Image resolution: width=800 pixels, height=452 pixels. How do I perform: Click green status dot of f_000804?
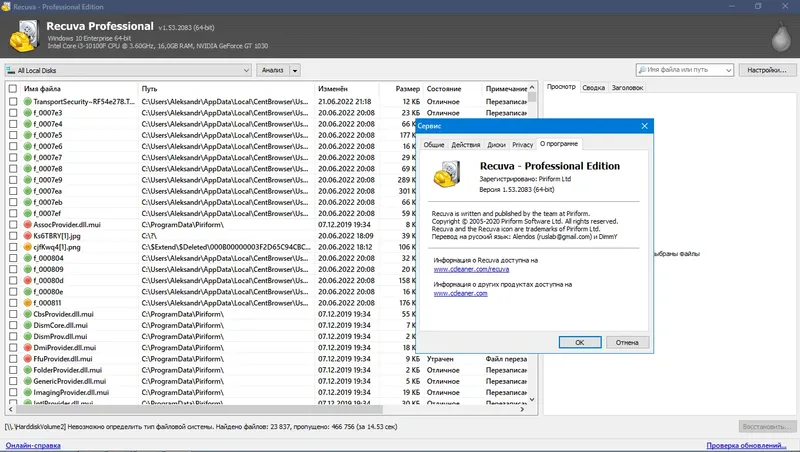(28, 258)
